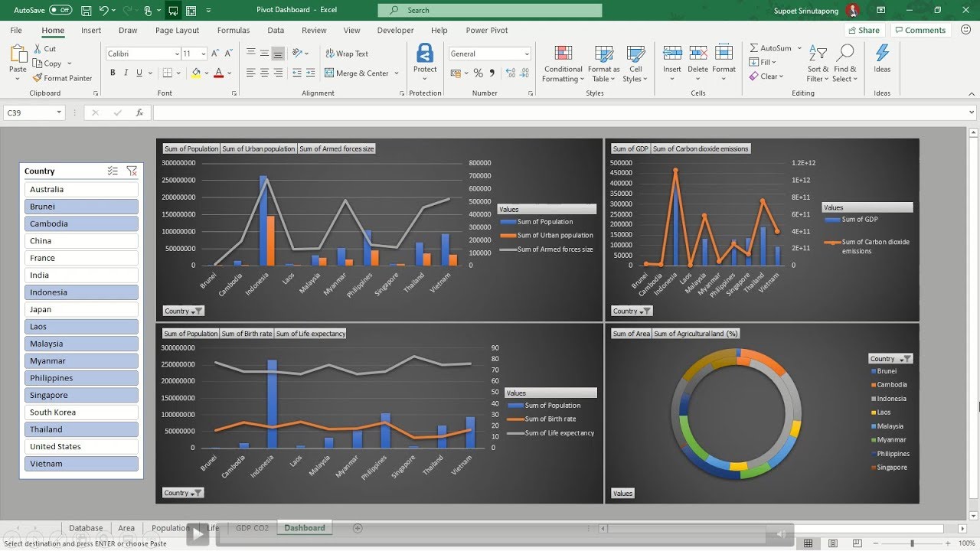Toggle Wrap Text option
Image resolution: width=980 pixels, height=551 pixels.
pos(347,54)
